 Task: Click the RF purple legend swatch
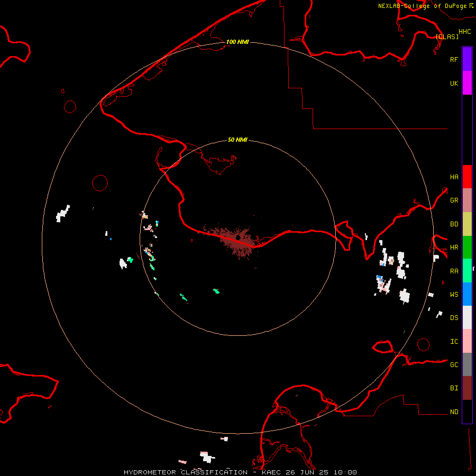(x=467, y=59)
